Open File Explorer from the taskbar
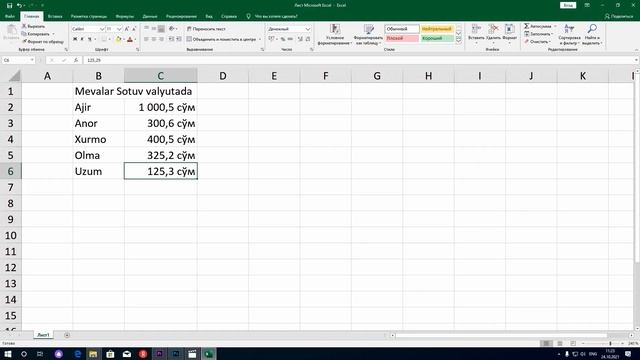The height and width of the screenshot is (360, 640). (93, 354)
